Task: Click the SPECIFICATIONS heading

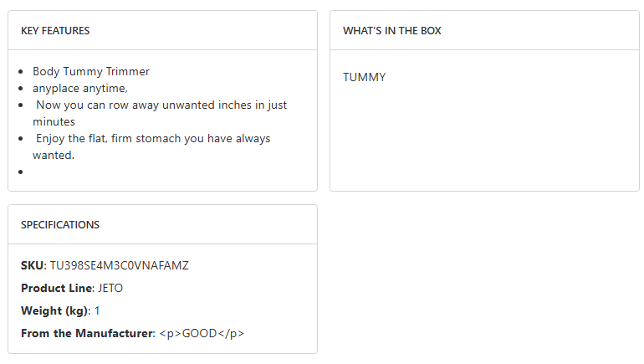Action: pyautogui.click(x=60, y=225)
